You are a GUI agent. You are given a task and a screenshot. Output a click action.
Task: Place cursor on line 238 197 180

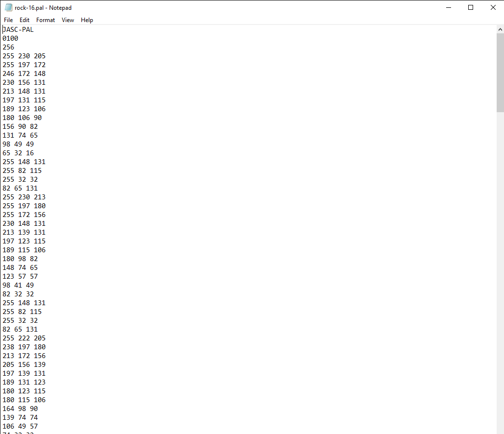point(24,347)
